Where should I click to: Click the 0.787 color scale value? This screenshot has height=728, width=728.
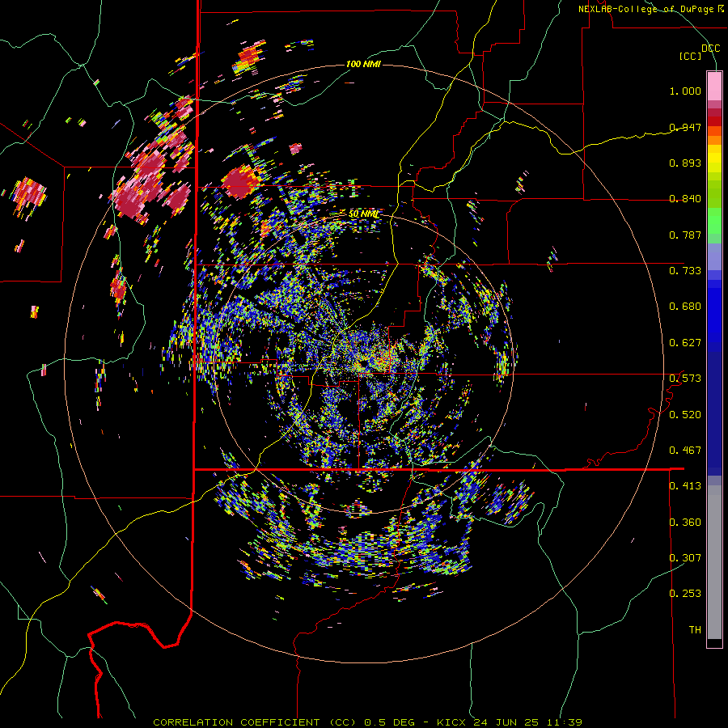685,235
